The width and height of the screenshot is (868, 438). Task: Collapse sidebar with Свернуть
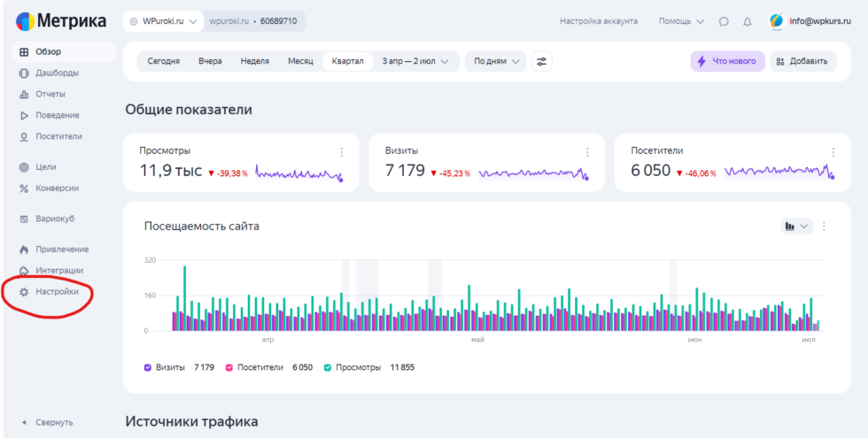click(x=53, y=422)
